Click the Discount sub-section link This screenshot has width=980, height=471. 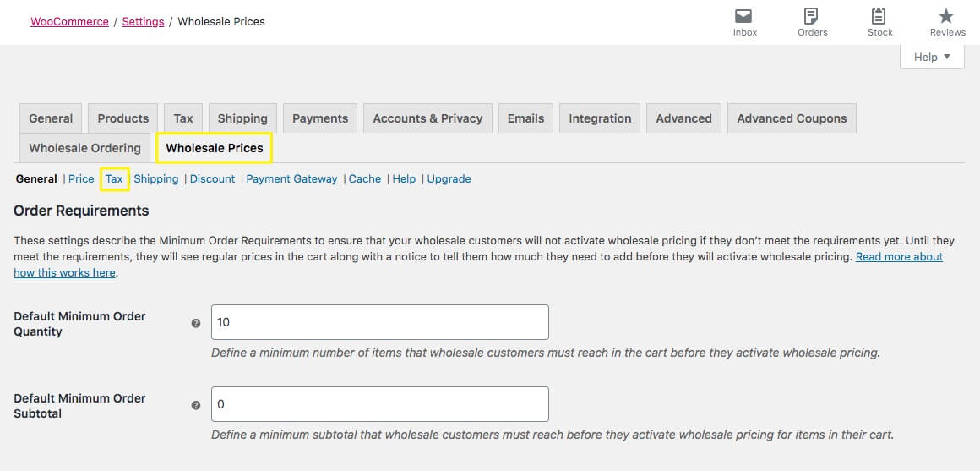pos(212,178)
